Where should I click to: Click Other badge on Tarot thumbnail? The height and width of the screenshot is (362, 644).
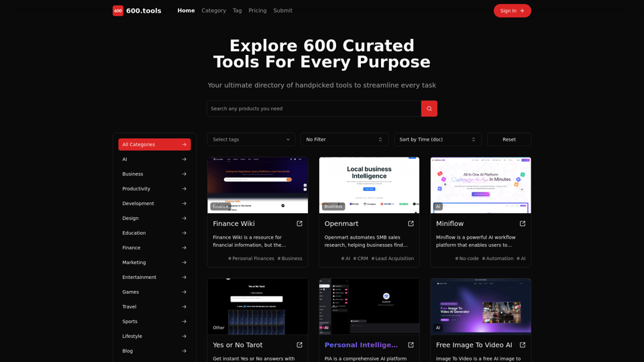pos(219,328)
